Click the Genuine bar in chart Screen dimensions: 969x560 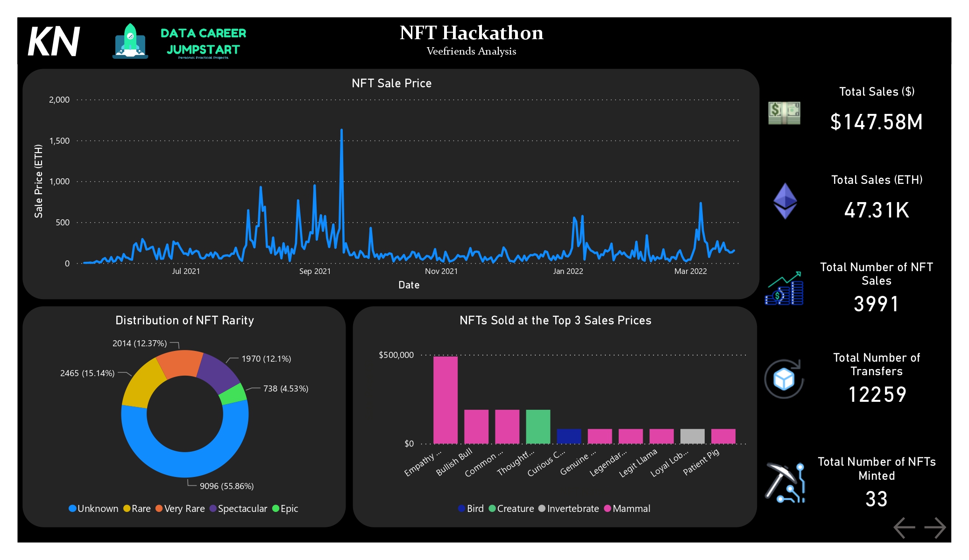click(x=600, y=436)
